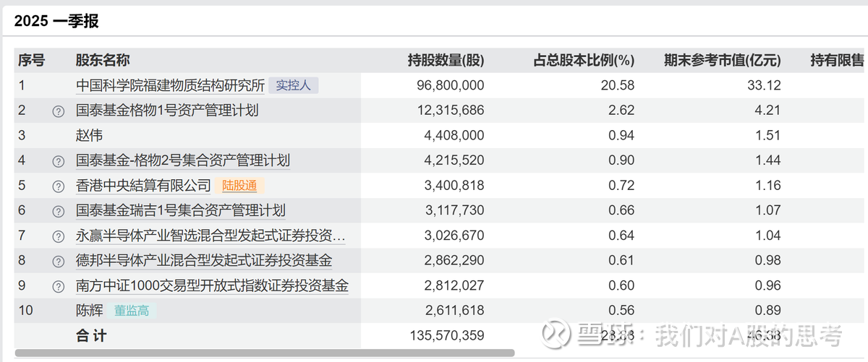Open shareholder 国泰基金瑞吉1号集合资产管理计划
Screen dimensions: 868x362
click(181, 211)
